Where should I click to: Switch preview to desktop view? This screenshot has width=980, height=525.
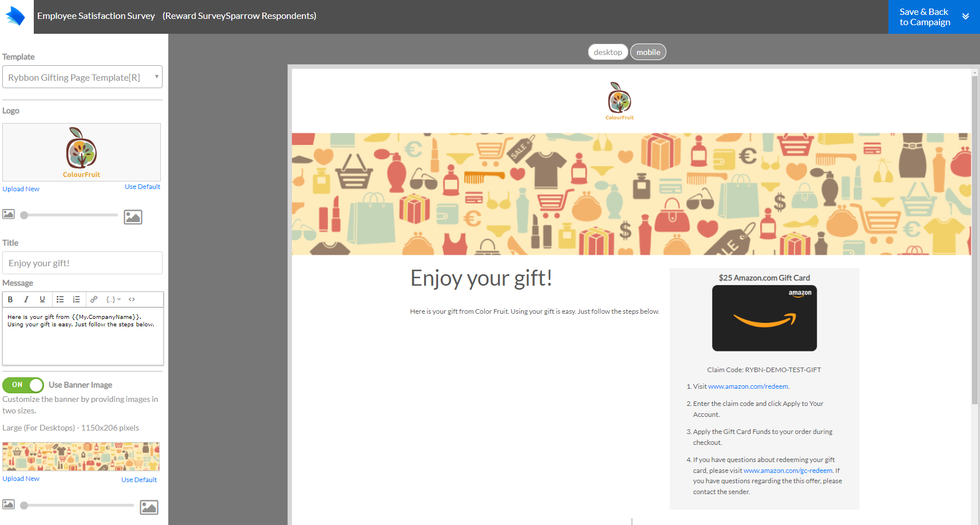(x=608, y=52)
